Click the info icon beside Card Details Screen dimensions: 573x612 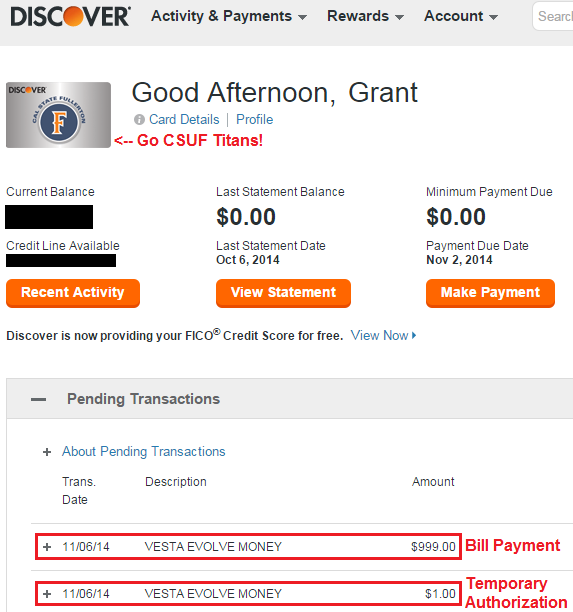(x=139, y=119)
